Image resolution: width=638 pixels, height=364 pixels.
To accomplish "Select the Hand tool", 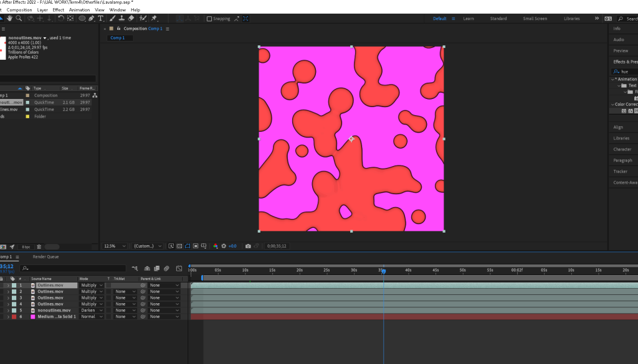I will pyautogui.click(x=11, y=19).
